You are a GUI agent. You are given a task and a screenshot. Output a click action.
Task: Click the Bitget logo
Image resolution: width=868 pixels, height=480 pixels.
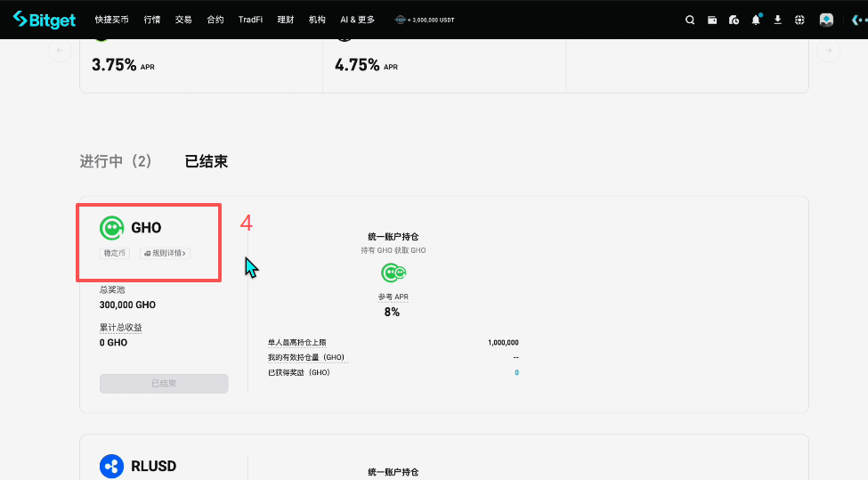(x=45, y=20)
